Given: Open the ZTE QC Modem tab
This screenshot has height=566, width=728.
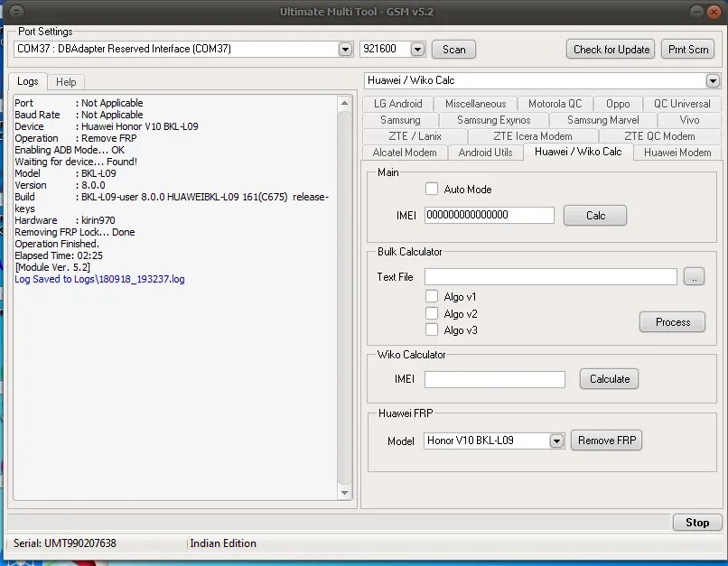Looking at the screenshot, I should click(659, 136).
